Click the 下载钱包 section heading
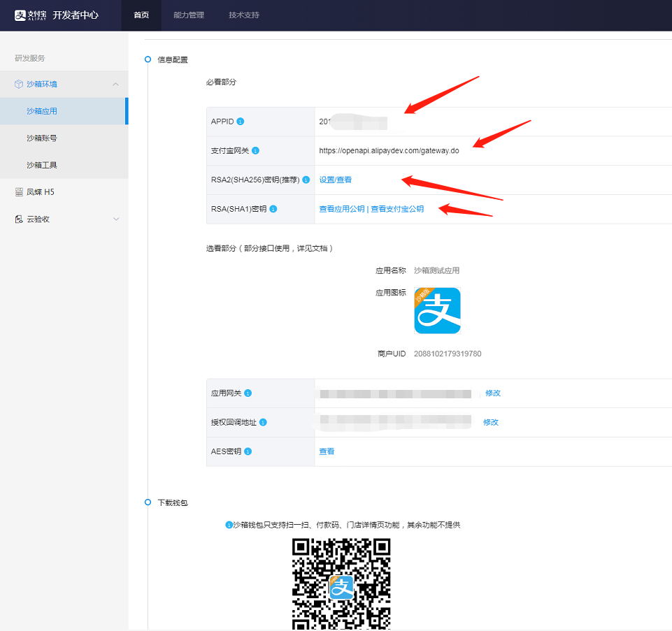This screenshot has height=631, width=672. pos(173,502)
